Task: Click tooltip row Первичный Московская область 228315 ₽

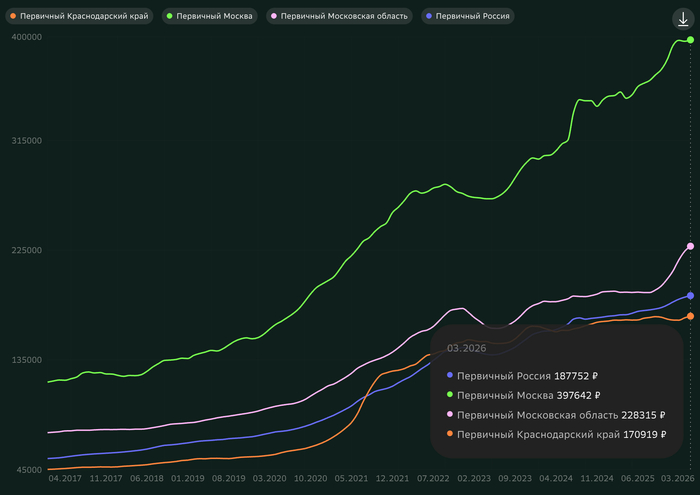Action: coord(556,415)
